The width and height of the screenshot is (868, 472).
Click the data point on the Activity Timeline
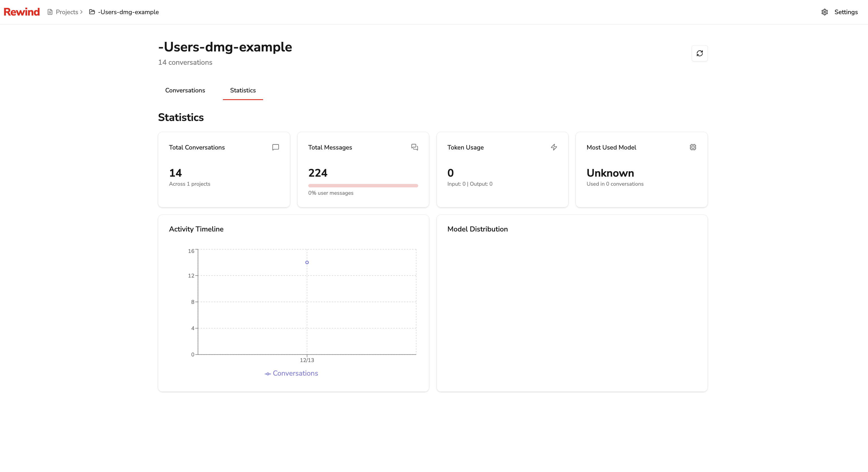(x=307, y=262)
